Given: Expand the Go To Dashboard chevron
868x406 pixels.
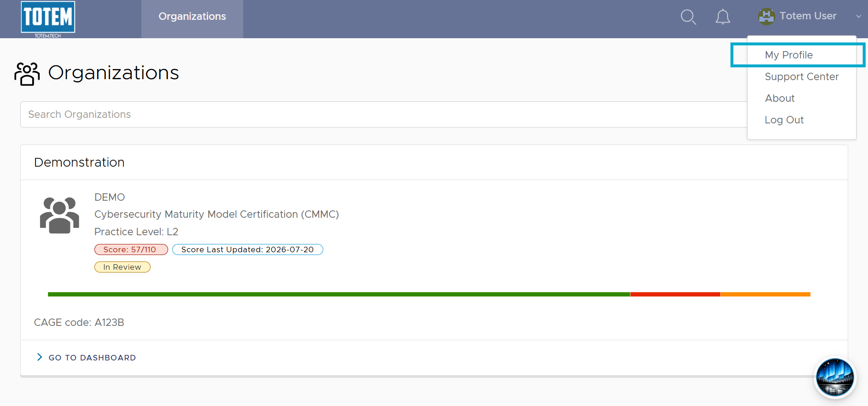Looking at the screenshot, I should point(39,357).
